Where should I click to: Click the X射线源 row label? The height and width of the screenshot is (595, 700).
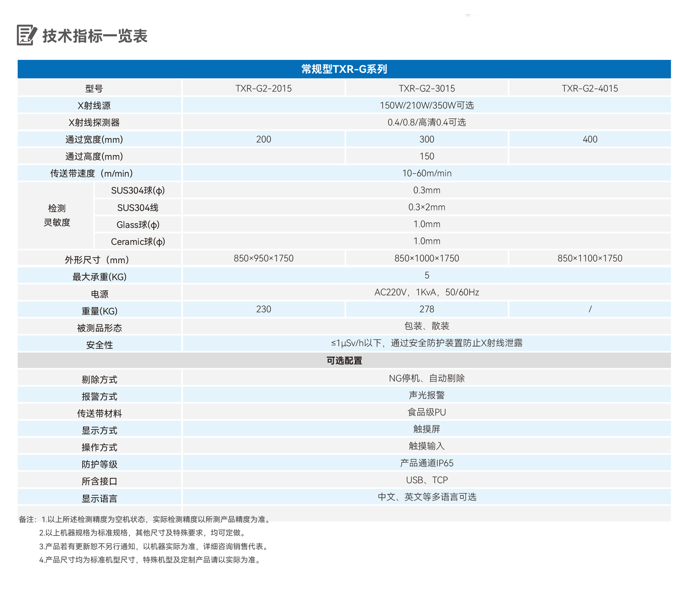pos(94,105)
